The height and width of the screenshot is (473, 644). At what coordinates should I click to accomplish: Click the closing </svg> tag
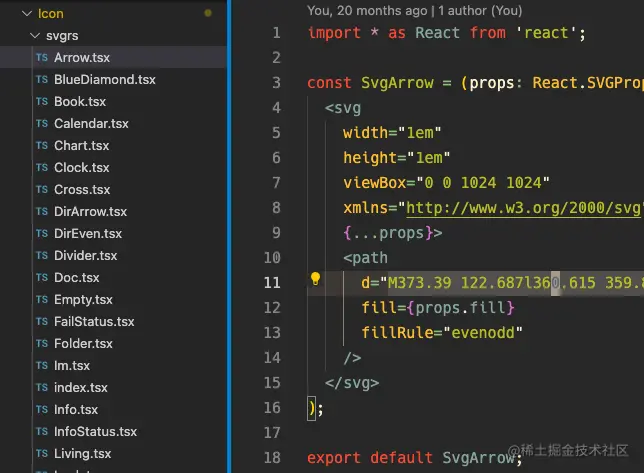pos(352,383)
